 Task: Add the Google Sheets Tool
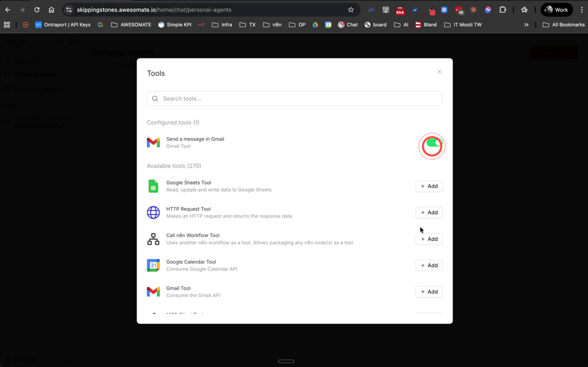tap(429, 186)
